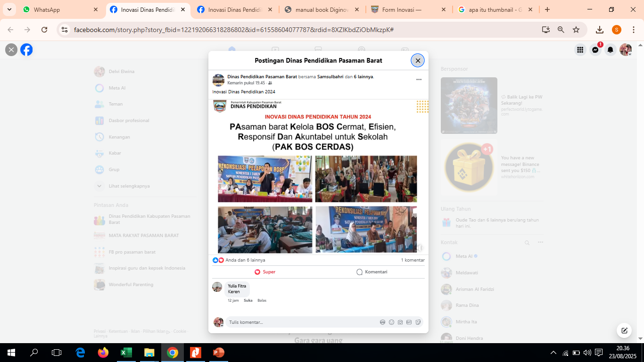Open the account profile menu at top right
Image resolution: width=644 pixels, height=362 pixels.
click(x=626, y=50)
